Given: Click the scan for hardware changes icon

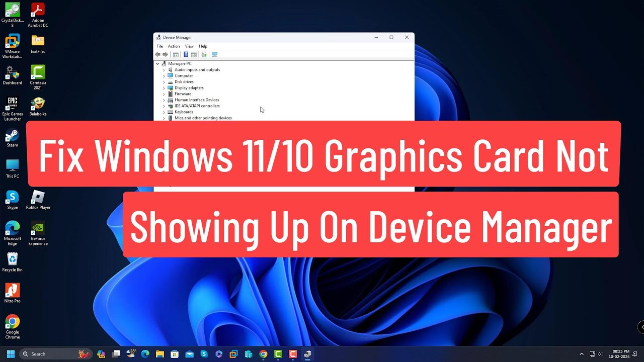Looking at the screenshot, I should tap(214, 54).
